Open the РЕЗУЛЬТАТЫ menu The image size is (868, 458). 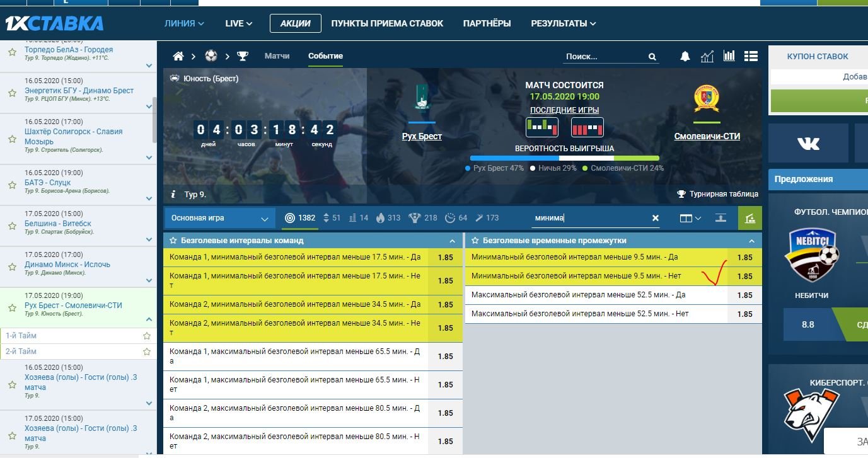coord(563,23)
